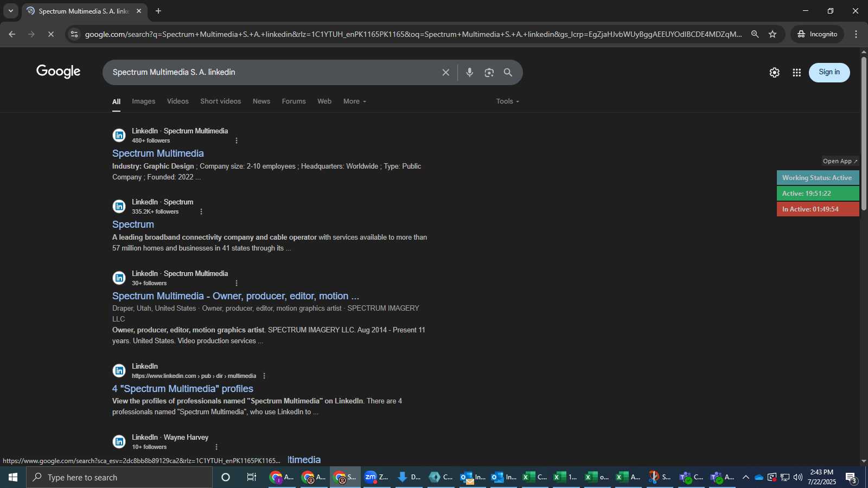View site information icon in address bar

(x=74, y=34)
